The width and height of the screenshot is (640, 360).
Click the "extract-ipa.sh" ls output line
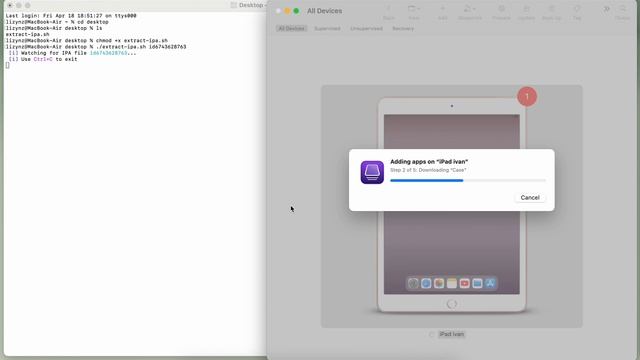pos(27,34)
